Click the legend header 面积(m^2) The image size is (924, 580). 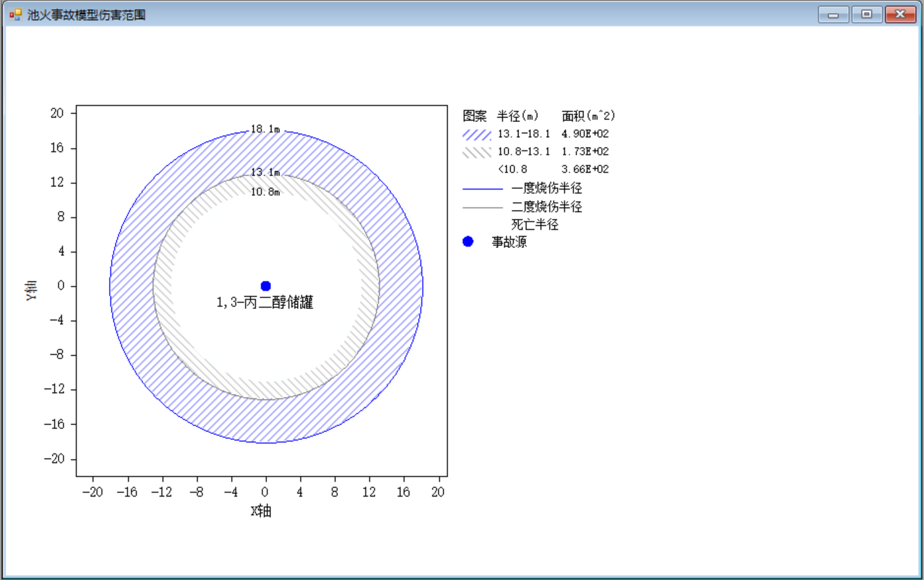point(589,116)
